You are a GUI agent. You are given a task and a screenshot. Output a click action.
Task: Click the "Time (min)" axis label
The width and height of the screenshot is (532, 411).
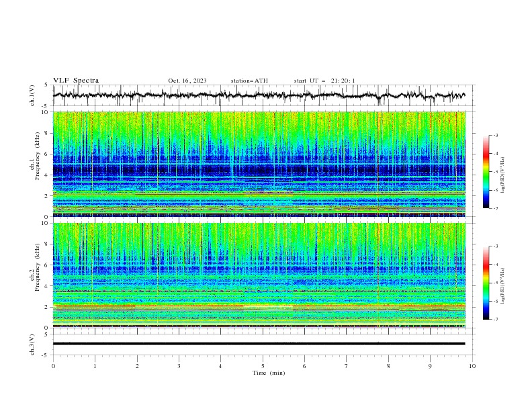[x=269, y=373]
